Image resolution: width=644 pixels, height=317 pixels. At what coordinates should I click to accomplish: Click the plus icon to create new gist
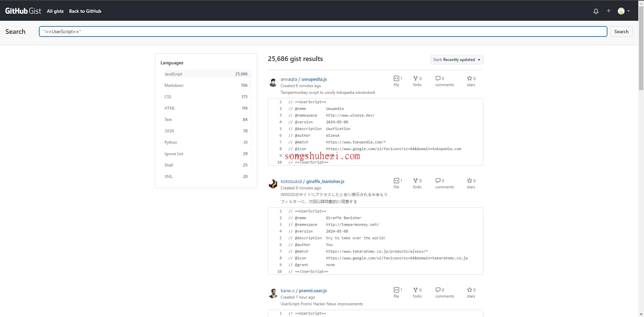click(x=608, y=11)
